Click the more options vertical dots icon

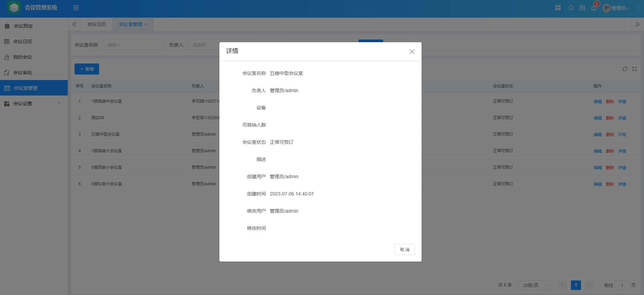(638, 8)
